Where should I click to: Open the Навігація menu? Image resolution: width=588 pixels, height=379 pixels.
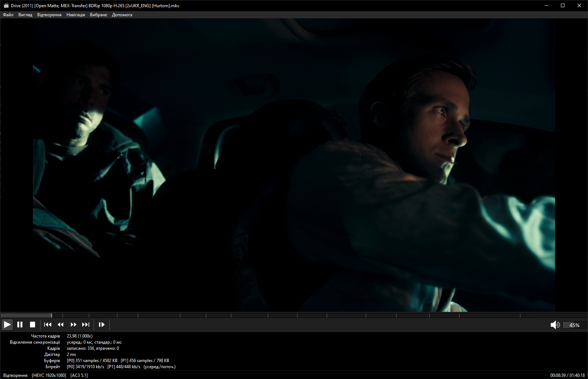click(76, 15)
